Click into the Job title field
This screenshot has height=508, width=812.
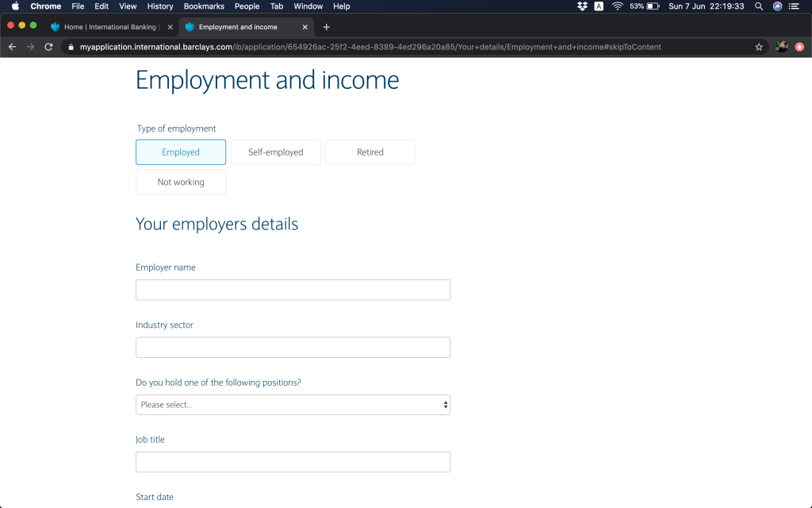click(x=293, y=462)
